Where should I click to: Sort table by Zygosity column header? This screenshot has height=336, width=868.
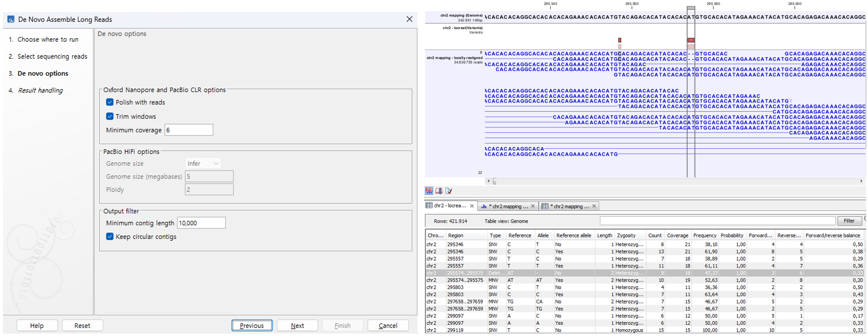coord(626,235)
